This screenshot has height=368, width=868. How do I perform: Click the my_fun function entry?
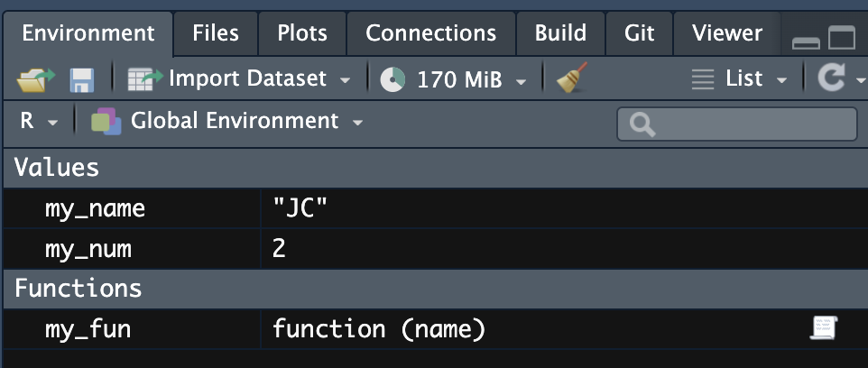[x=88, y=330]
